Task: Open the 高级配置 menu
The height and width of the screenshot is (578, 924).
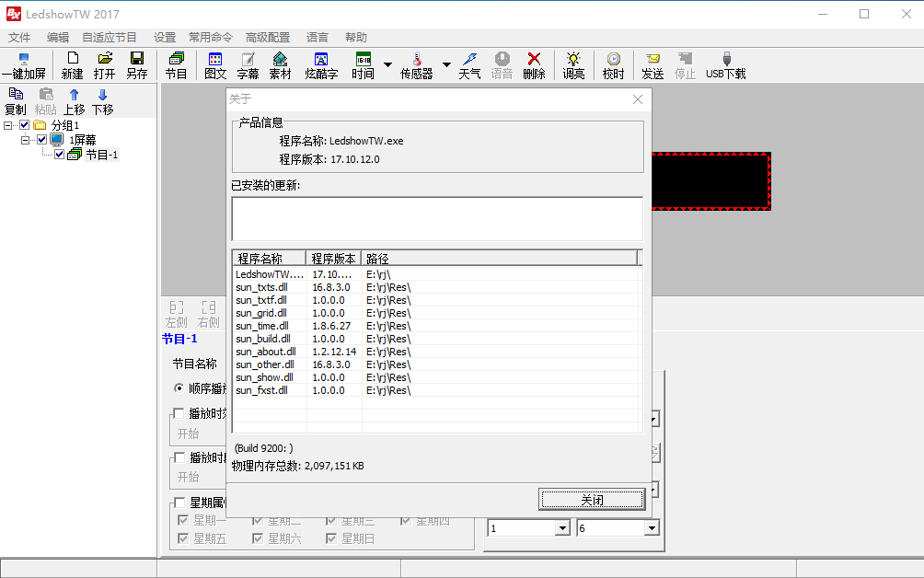Action: tap(268, 37)
